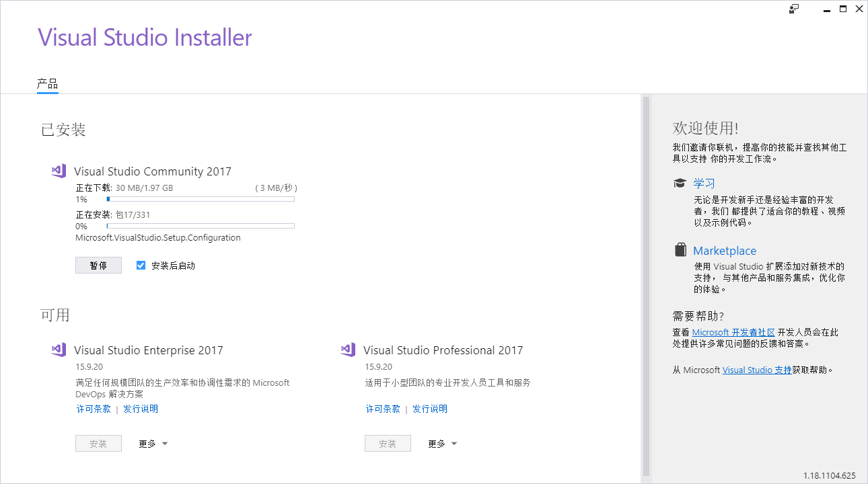Click the 安装 button under Enterprise 2017
This screenshot has height=484, width=868.
[x=98, y=443]
